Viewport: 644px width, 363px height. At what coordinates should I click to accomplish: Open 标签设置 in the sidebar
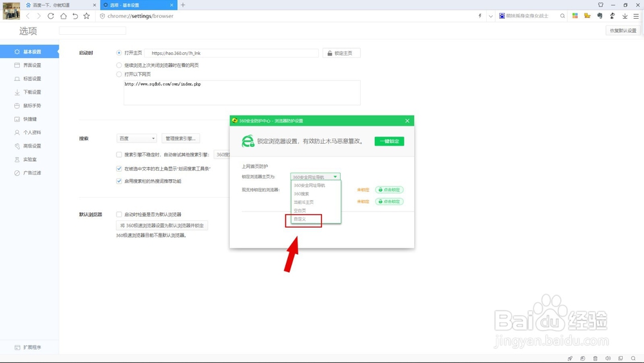coord(29,79)
